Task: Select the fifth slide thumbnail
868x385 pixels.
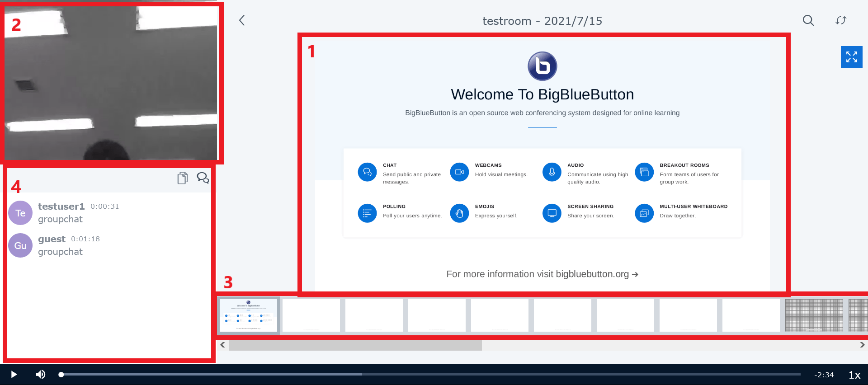Action: coord(500,315)
